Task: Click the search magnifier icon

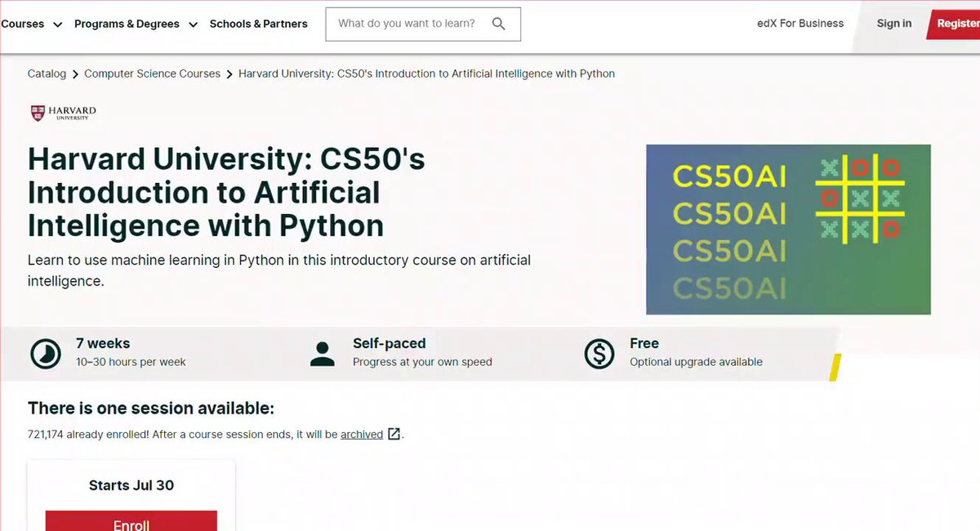Action: 499,24
